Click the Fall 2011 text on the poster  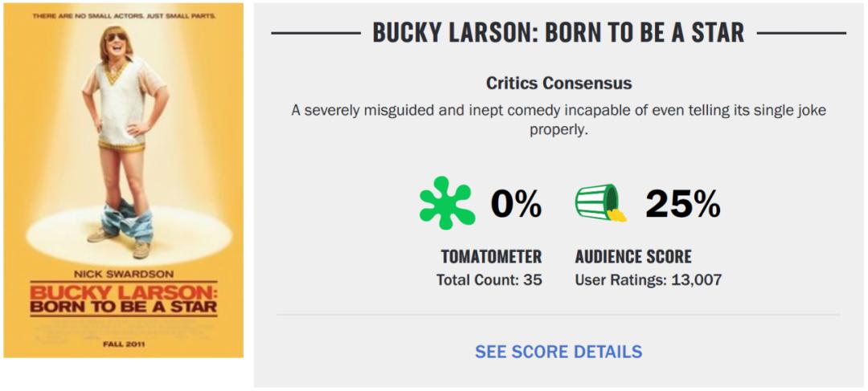click(122, 345)
